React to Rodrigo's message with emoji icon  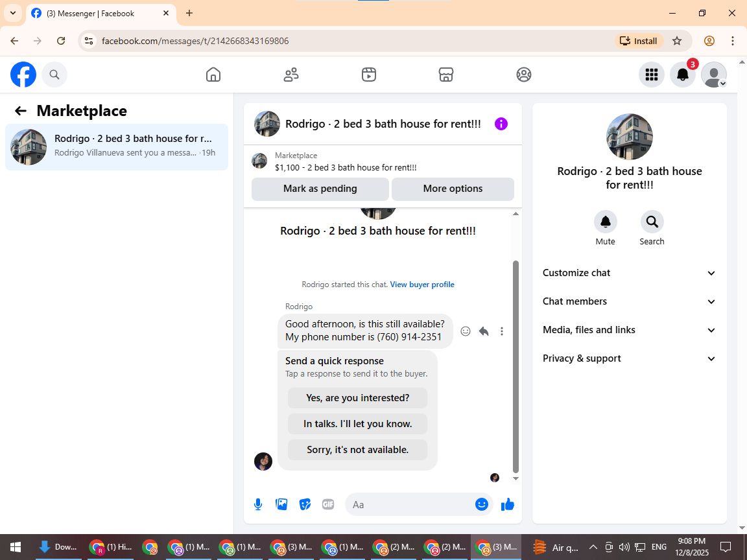[x=466, y=331]
